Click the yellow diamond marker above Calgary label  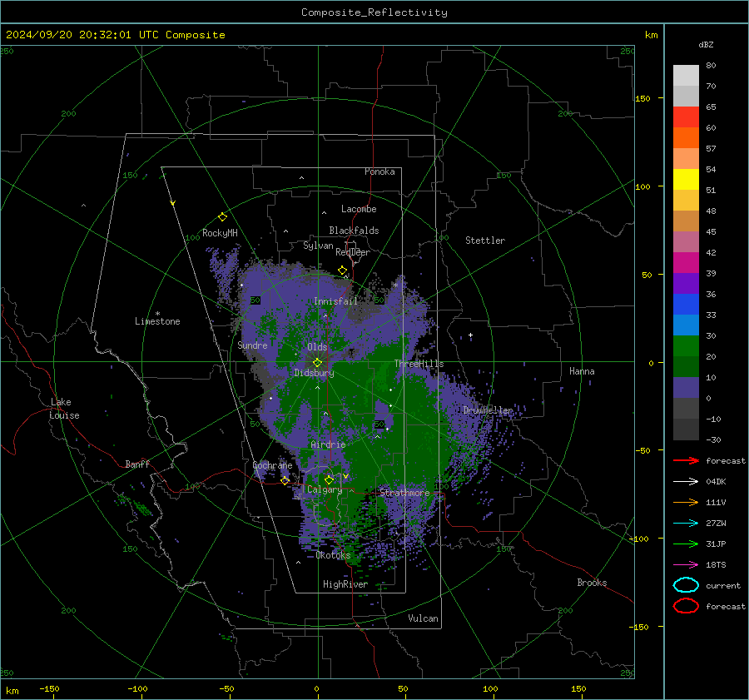click(329, 479)
